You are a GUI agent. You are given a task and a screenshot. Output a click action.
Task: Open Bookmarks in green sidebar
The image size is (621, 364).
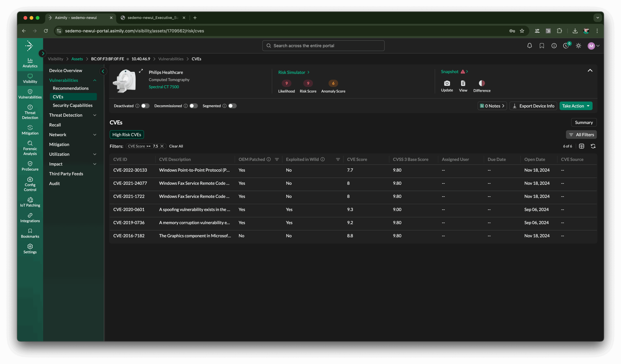point(30,233)
